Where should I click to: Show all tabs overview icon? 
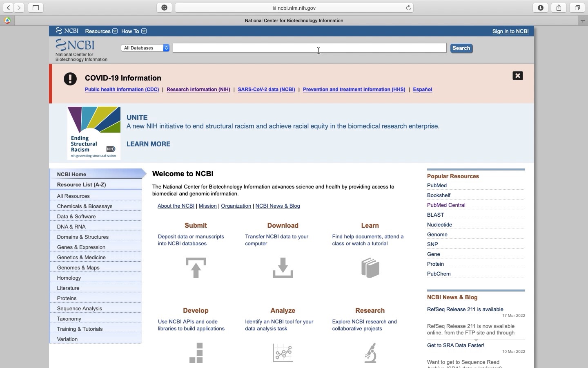(577, 8)
